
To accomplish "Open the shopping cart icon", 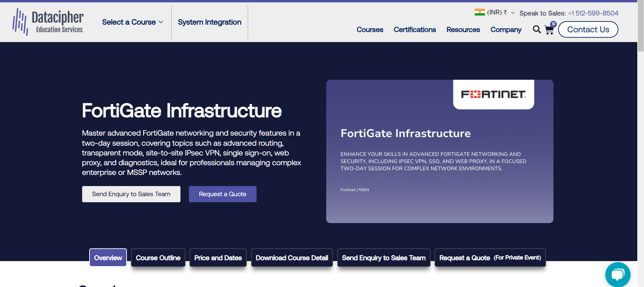I will [549, 30].
